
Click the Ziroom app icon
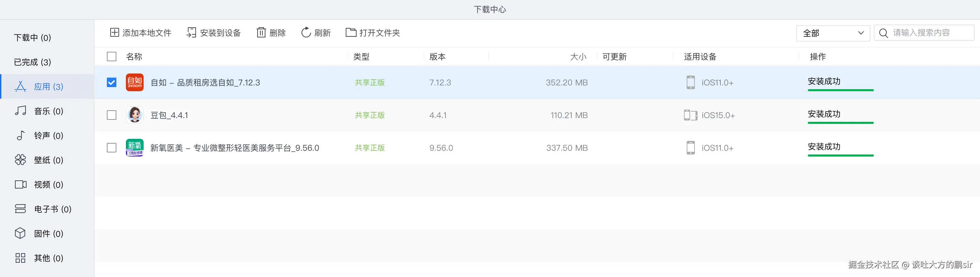tap(135, 82)
